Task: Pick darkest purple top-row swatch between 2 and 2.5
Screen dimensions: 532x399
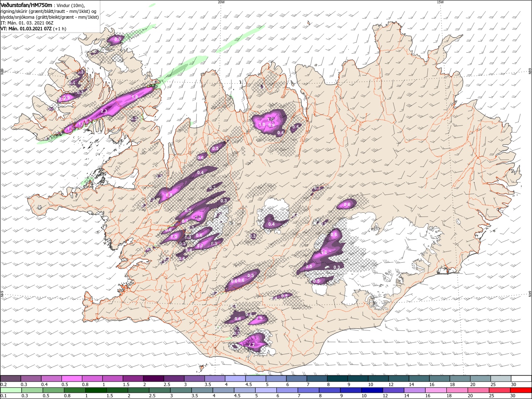Action: (x=153, y=378)
